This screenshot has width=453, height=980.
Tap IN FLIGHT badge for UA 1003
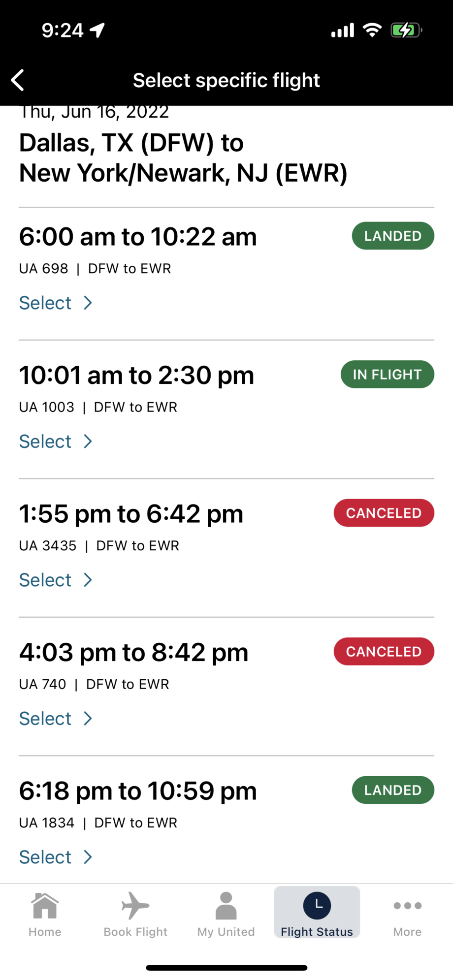pyautogui.click(x=387, y=375)
